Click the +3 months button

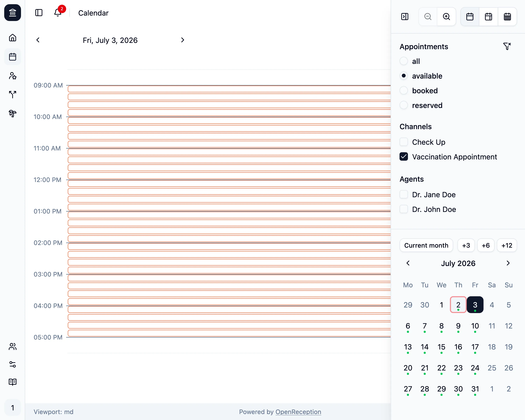466,245
